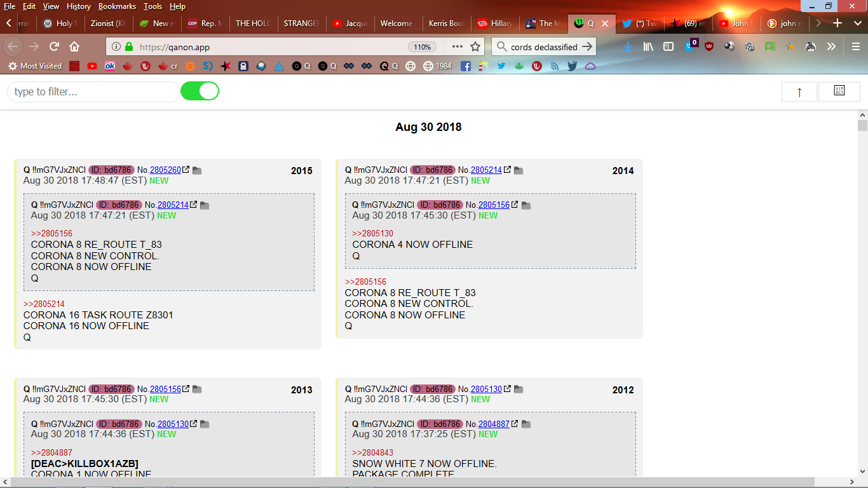Click the up-arrow scroll-to-top button
This screenshot has height=488, width=868.
coord(799,92)
